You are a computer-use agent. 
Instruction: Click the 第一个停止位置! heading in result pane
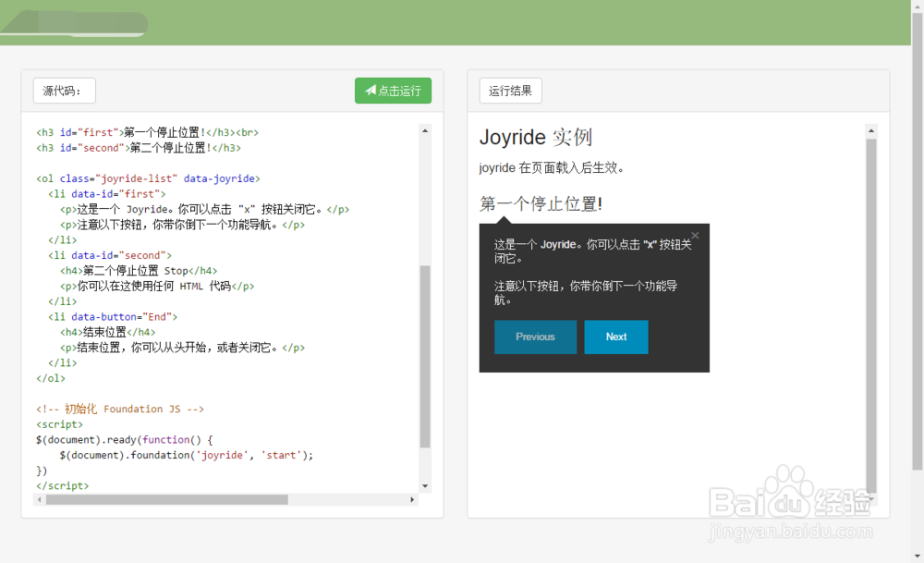pyautogui.click(x=541, y=204)
